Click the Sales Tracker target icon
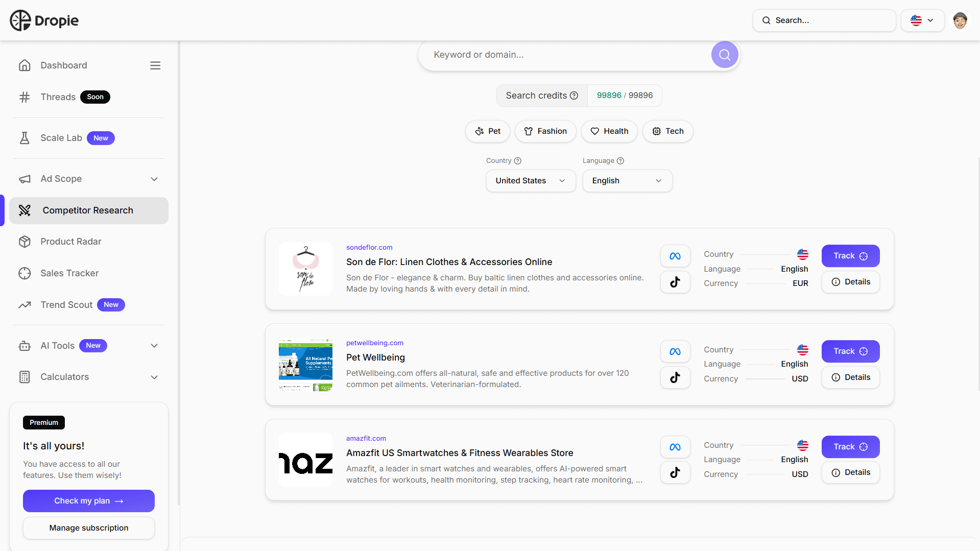Viewport: 980px width, 551px height. coord(25,273)
